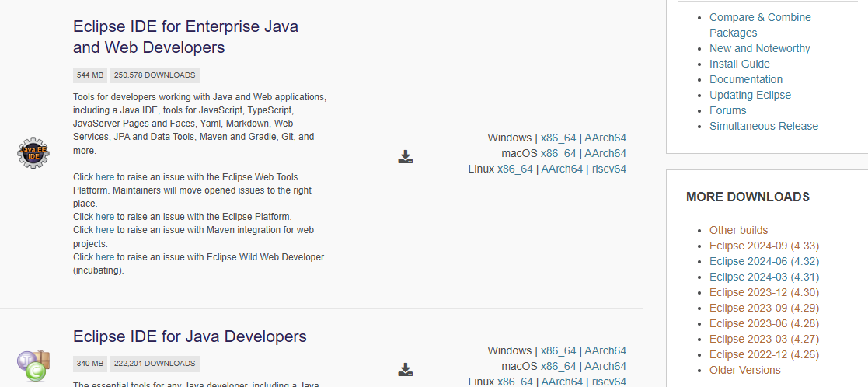Download Java Developers macOS AArch64 build
Viewport: 868px width, 387px height.
click(605, 366)
